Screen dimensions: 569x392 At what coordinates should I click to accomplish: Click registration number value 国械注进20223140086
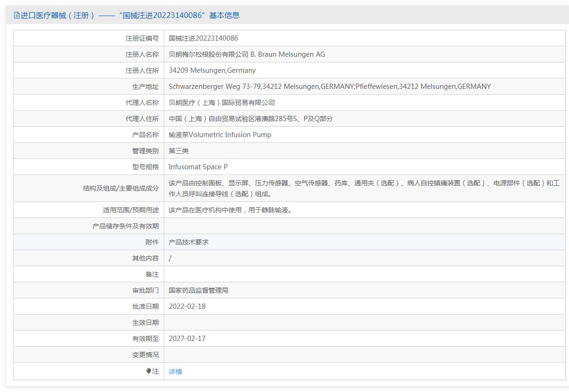point(203,38)
